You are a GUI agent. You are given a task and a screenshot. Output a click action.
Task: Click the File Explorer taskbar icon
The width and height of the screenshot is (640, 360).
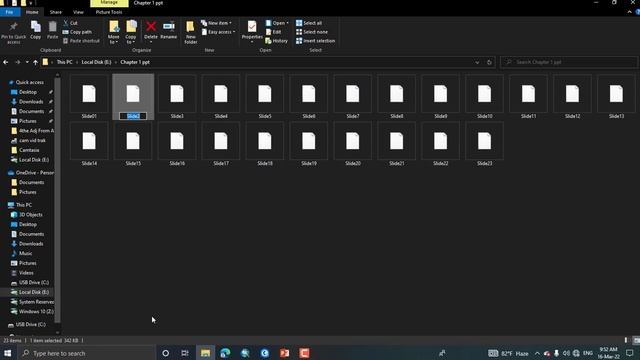tap(205, 353)
